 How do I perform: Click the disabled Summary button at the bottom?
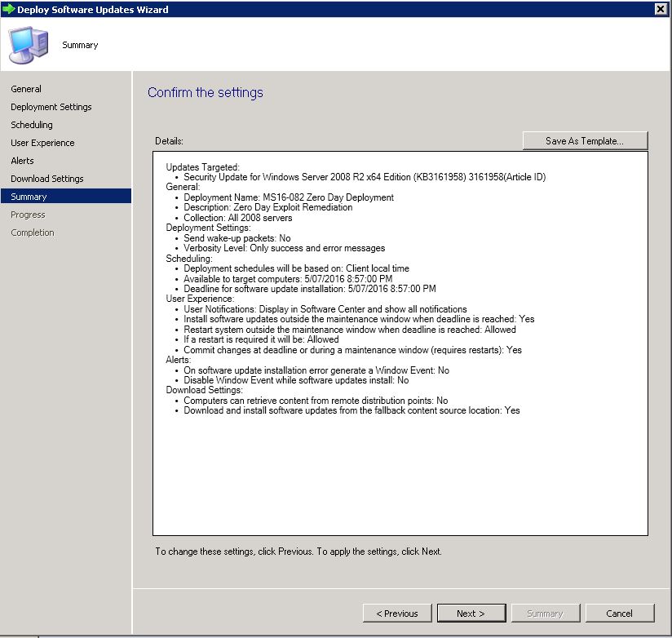point(545,614)
